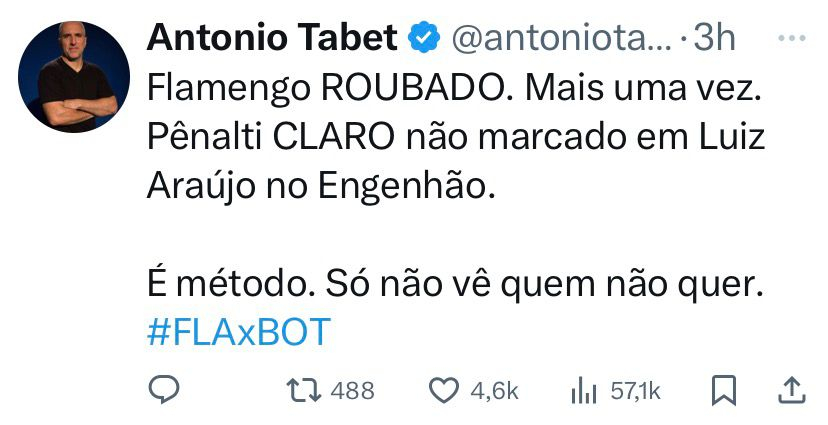Like the tweet with the heart icon
The image size is (828, 425).
point(444,391)
